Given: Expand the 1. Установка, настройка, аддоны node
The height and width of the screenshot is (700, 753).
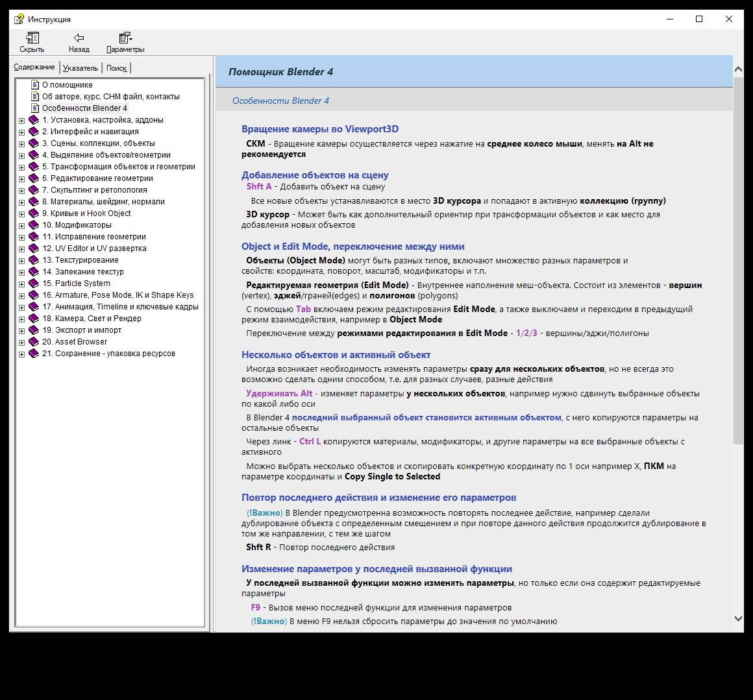Looking at the screenshot, I should 22,121.
